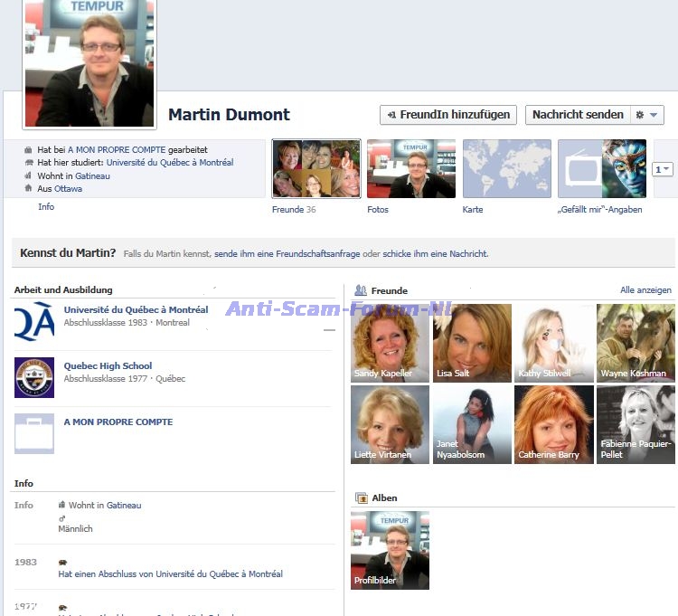This screenshot has height=616, width=678.
Task: Click the briefcase placeholder work icon
Action: click(34, 433)
